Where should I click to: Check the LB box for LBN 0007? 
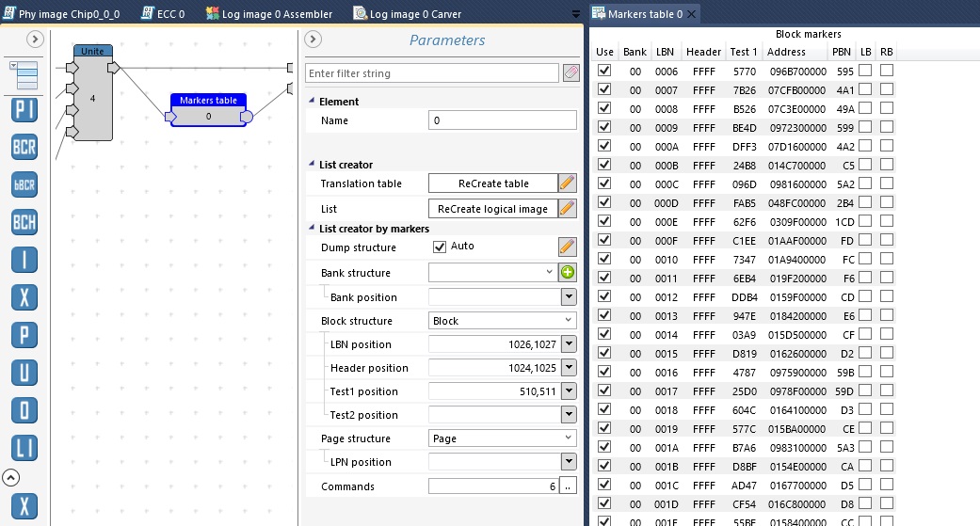[865, 89]
